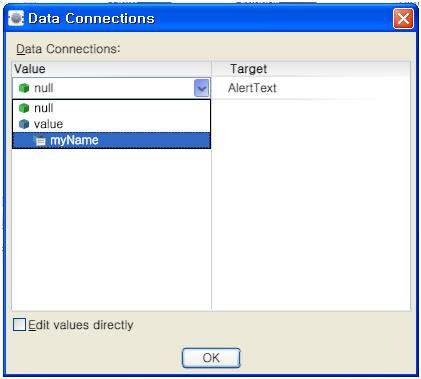Click empty area in Target column
421x379 pixels.
(x=311, y=205)
